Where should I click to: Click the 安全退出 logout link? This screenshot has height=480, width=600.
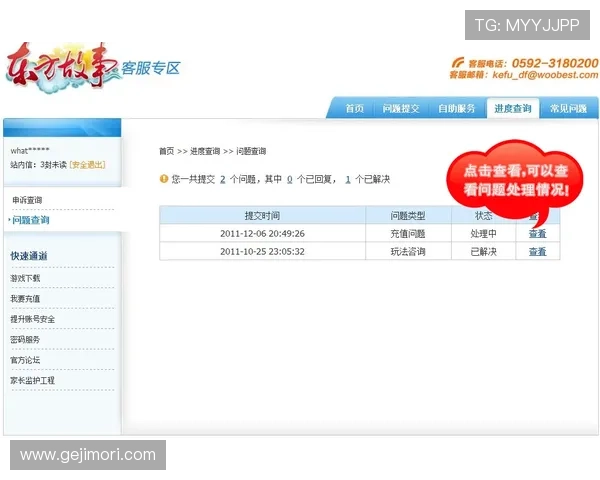(x=88, y=165)
